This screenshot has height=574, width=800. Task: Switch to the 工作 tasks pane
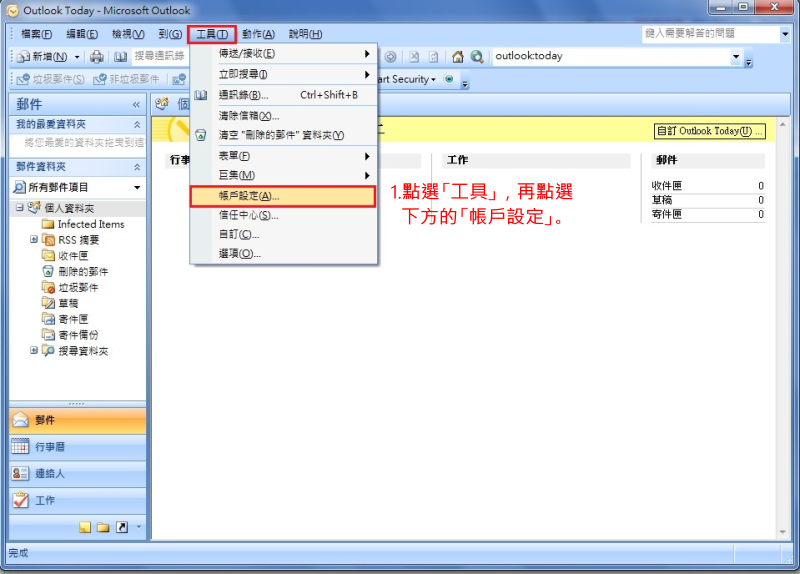point(78,501)
